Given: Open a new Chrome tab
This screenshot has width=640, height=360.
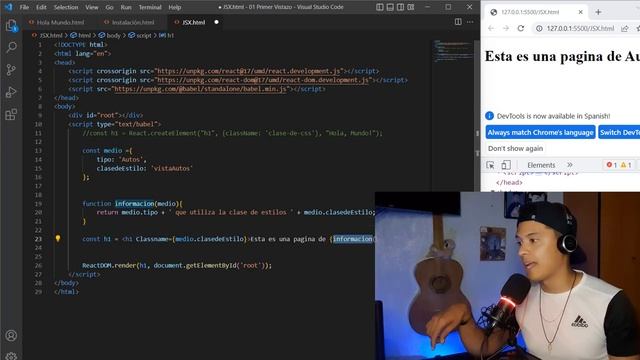Looking at the screenshot, I should pos(598,12).
